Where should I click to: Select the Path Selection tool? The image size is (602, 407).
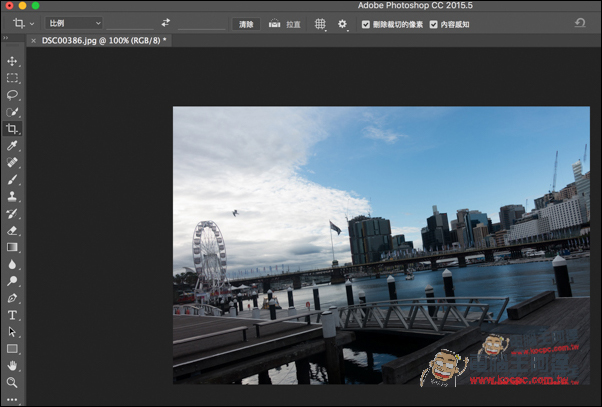pos(12,332)
